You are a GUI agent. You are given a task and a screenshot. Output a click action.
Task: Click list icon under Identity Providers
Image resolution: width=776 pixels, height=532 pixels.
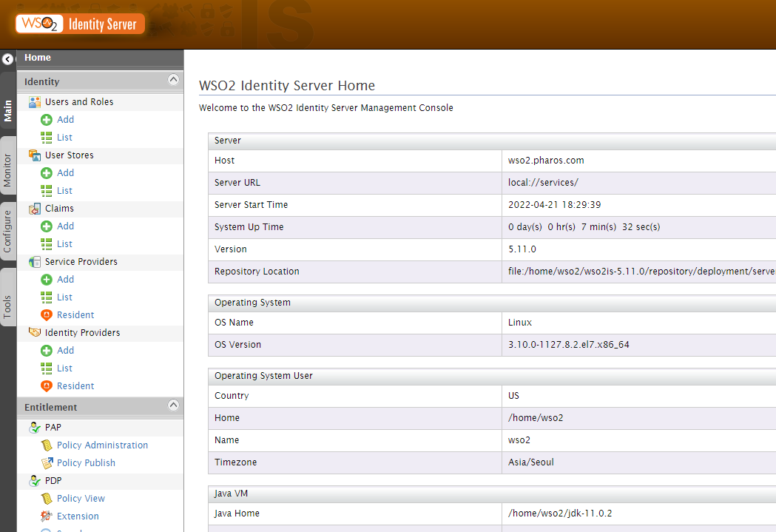[x=47, y=368]
